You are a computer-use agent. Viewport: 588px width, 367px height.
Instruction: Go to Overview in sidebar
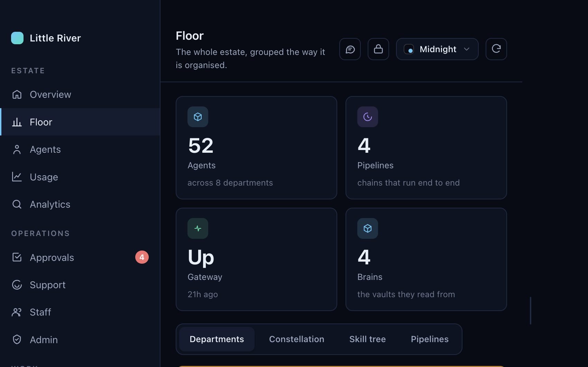pos(80,94)
